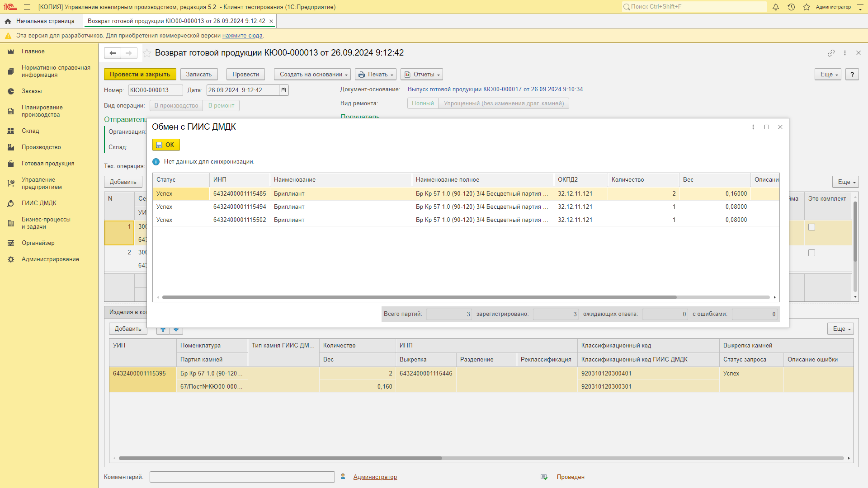This screenshot has height=488, width=868.
Task: Expand the Отчеты dropdown
Action: 422,75
